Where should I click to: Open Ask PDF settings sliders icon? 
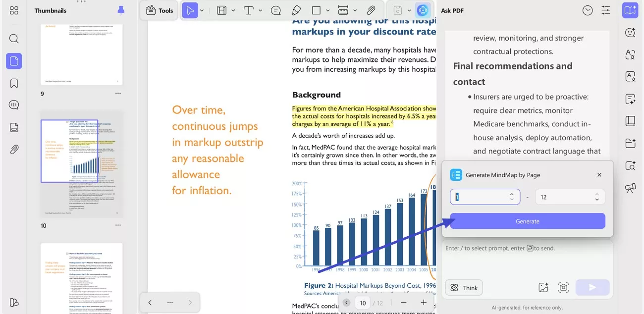coord(606,10)
